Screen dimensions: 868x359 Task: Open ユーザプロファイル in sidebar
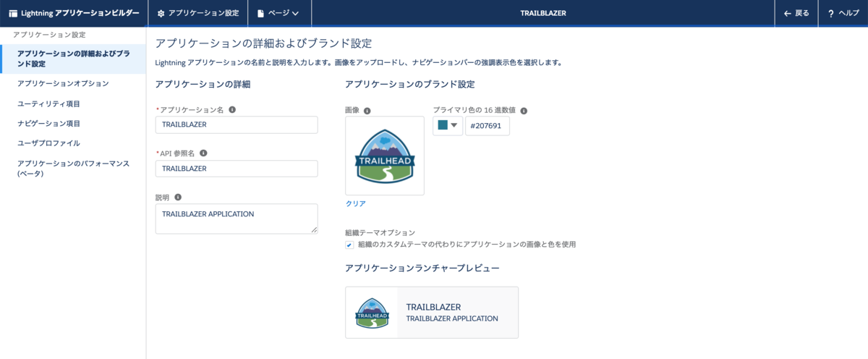click(48, 143)
